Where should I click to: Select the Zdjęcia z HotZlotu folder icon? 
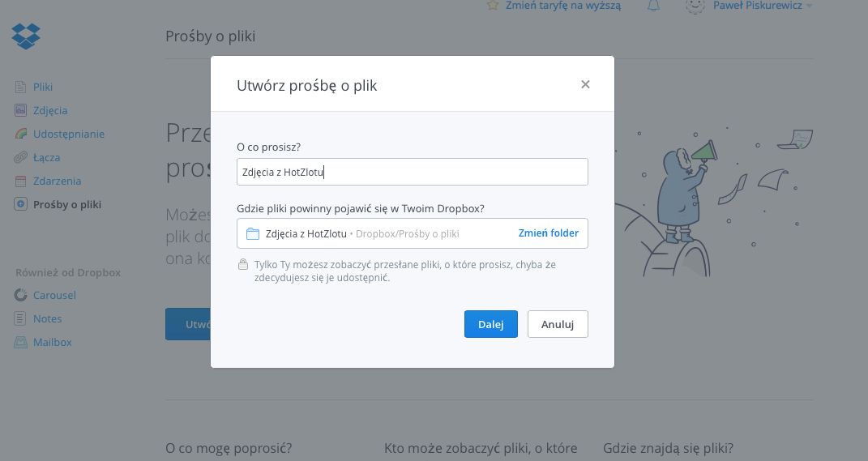(x=252, y=233)
